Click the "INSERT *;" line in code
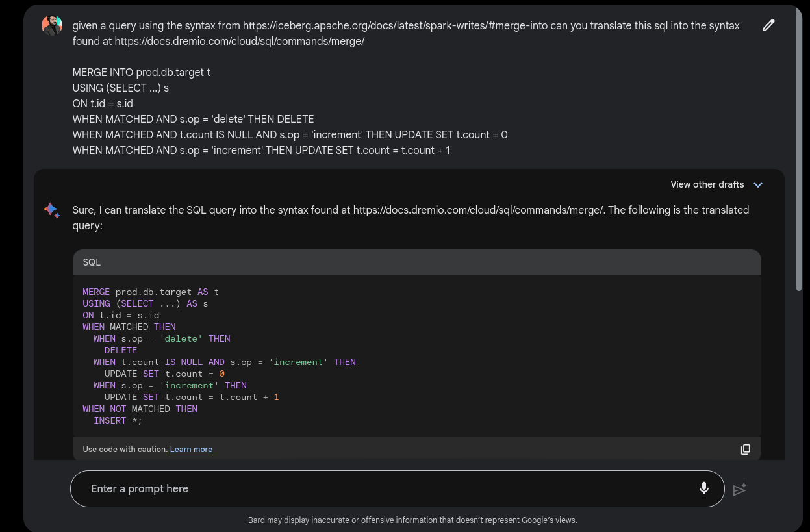810x532 pixels. coord(118,420)
